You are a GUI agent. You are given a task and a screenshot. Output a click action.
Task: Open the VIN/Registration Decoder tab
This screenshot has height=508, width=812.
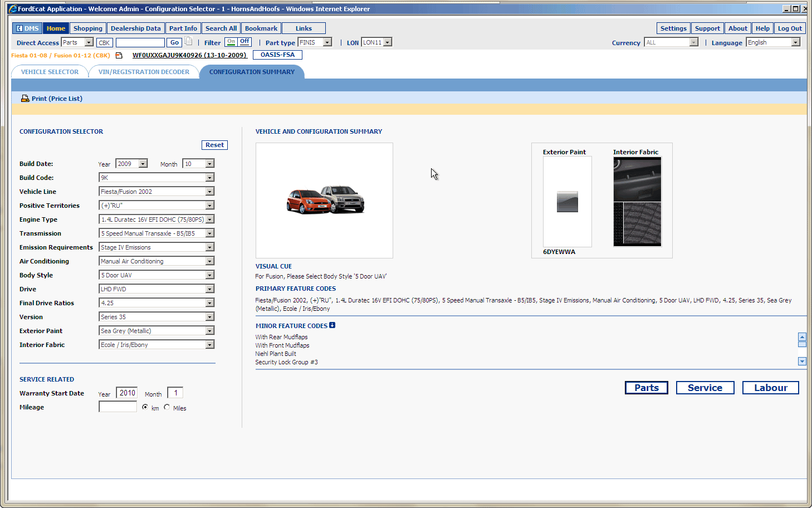144,72
